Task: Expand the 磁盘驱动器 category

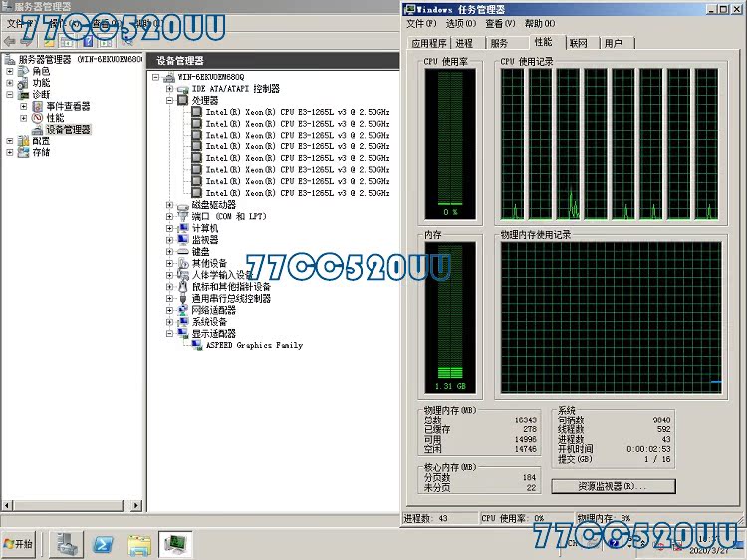Action: tap(169, 205)
